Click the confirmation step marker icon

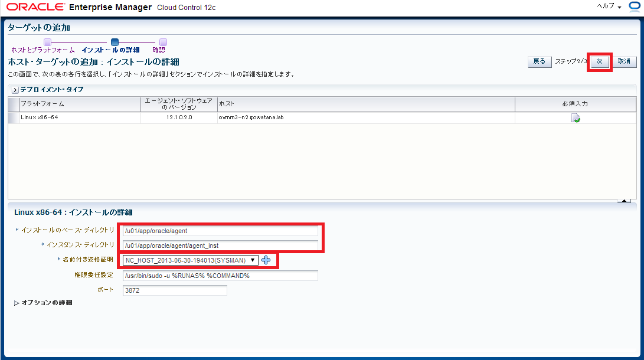163,42
